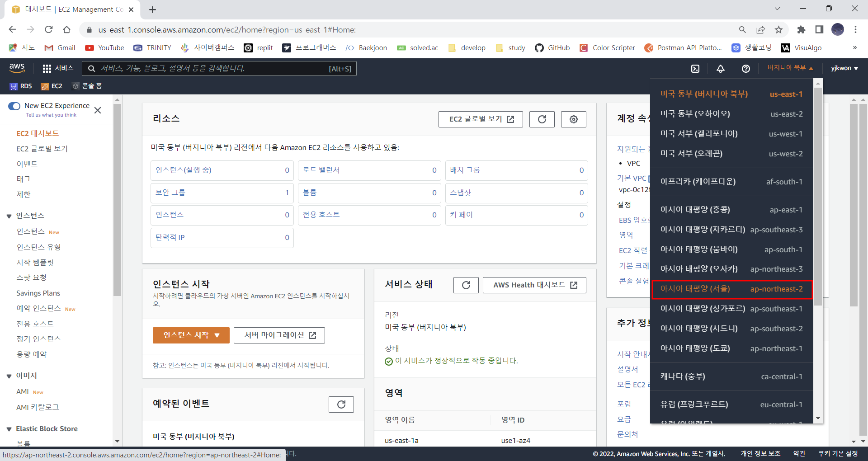
Task: Open the help question mark icon
Action: [746, 69]
